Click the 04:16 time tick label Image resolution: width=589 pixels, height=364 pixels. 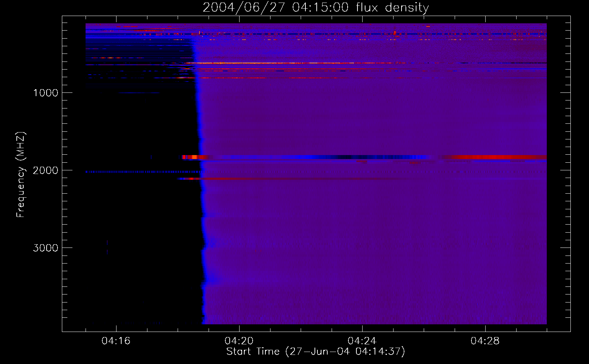(116, 341)
